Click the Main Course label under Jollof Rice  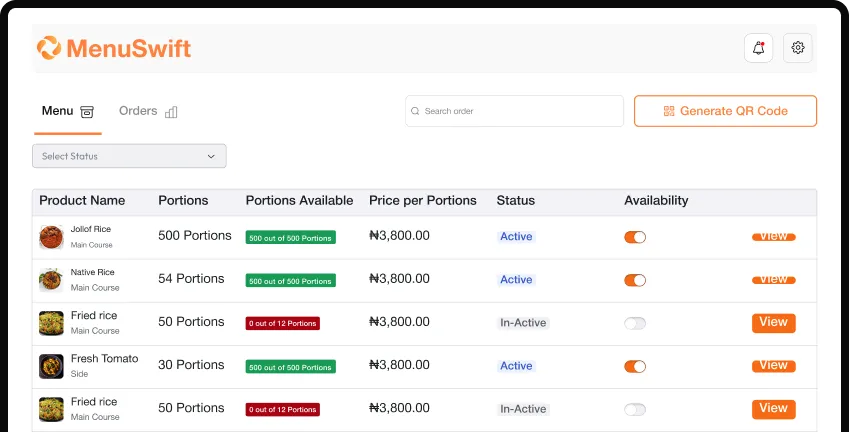(92, 245)
